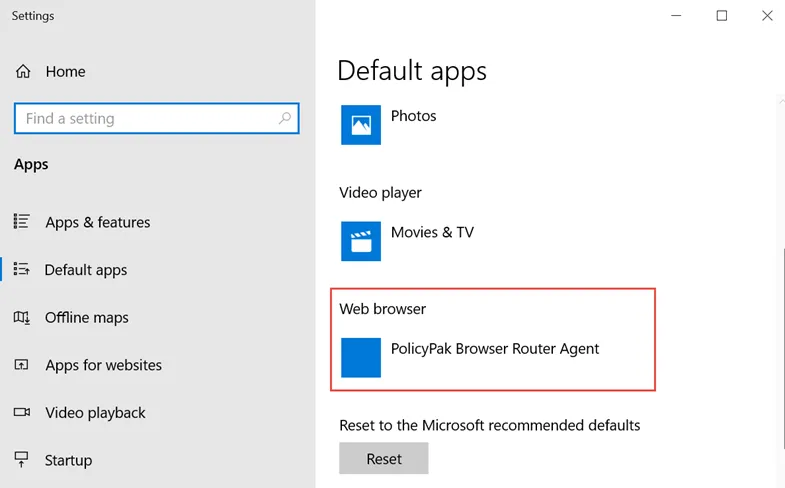Click the Movies & TV clapperboard icon
This screenshot has height=488, width=785.
coord(361,241)
